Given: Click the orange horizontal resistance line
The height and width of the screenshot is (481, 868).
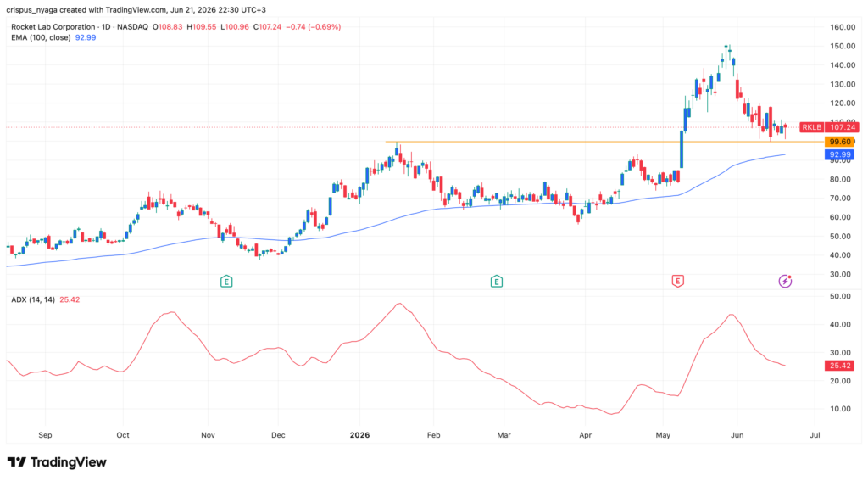Looking at the screenshot, I should point(604,142).
